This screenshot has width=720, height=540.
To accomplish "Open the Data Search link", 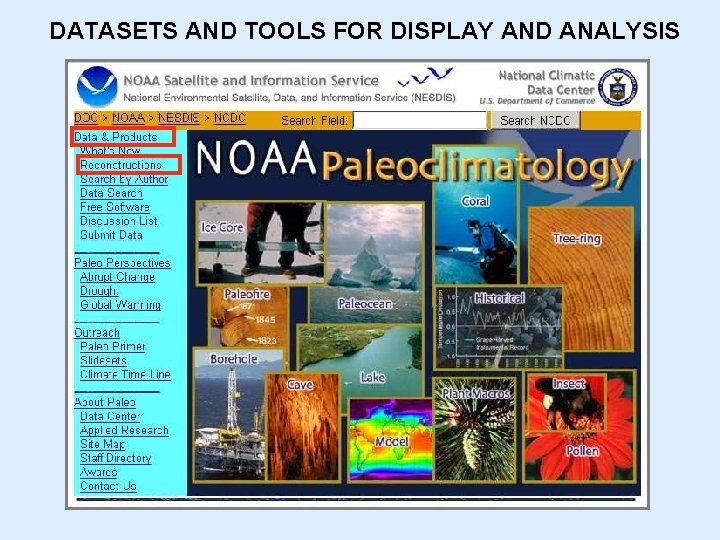I will 111,193.
